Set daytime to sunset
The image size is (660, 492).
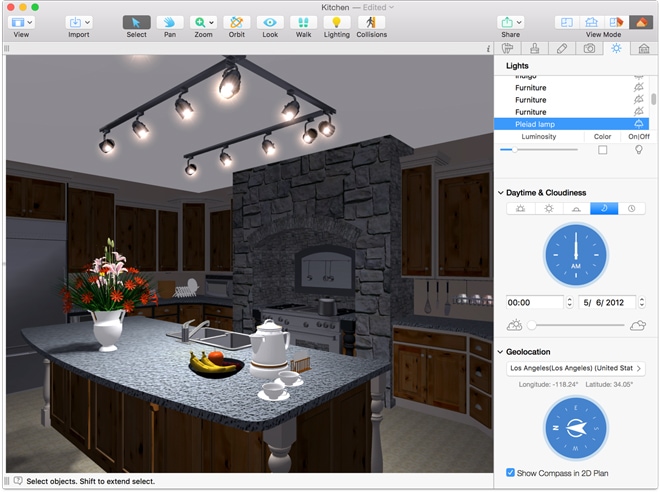pyautogui.click(x=576, y=208)
